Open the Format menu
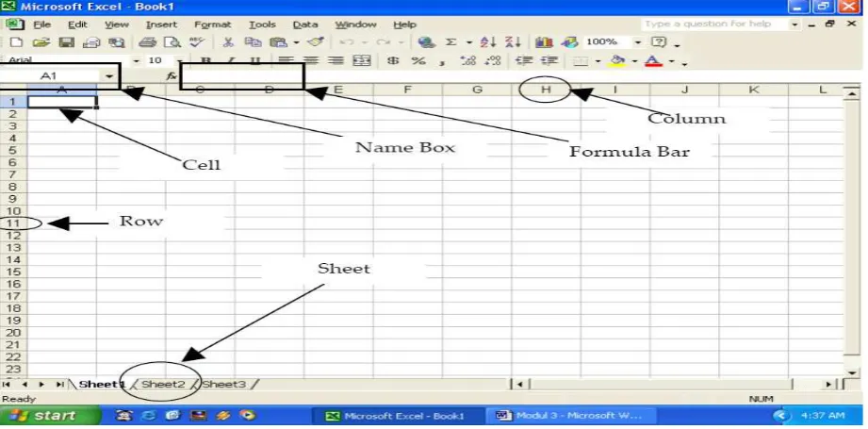Image resolution: width=868 pixels, height=429 pixels. (213, 25)
